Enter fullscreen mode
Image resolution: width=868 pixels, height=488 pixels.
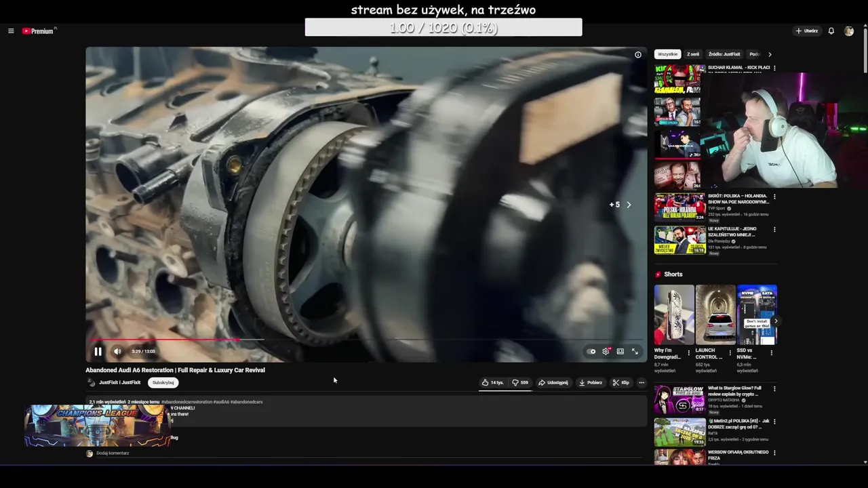click(x=635, y=351)
